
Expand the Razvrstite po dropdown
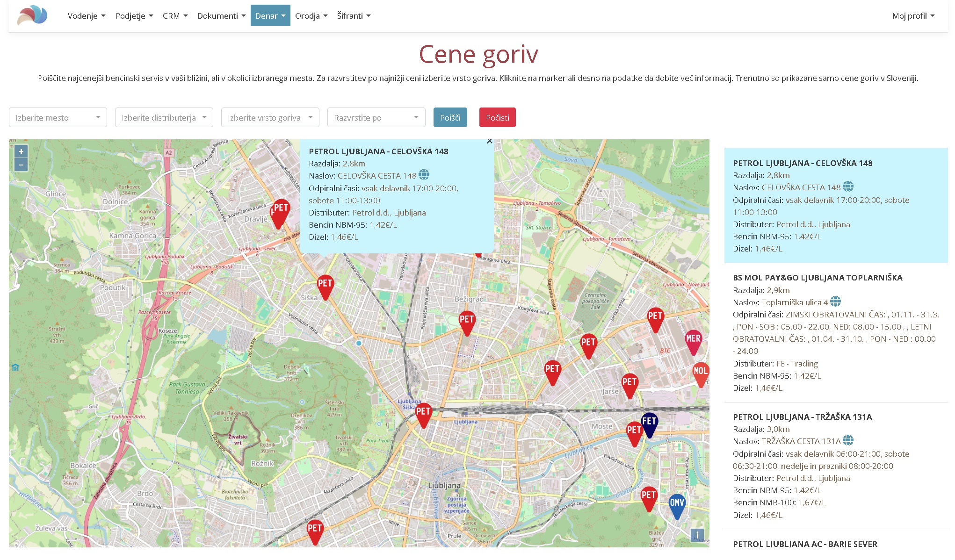(x=376, y=117)
